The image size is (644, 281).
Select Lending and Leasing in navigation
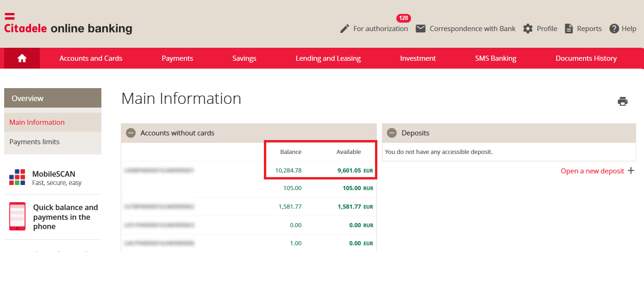pos(328,58)
